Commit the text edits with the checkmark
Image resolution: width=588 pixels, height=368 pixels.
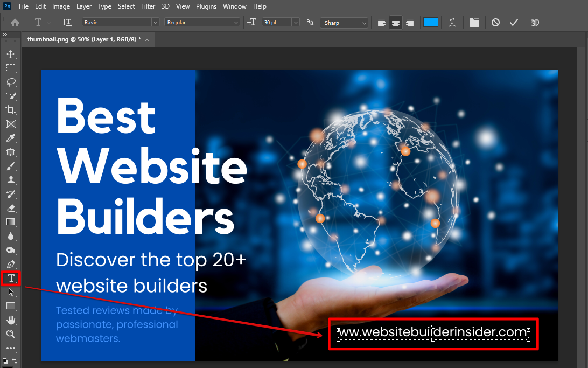514,22
